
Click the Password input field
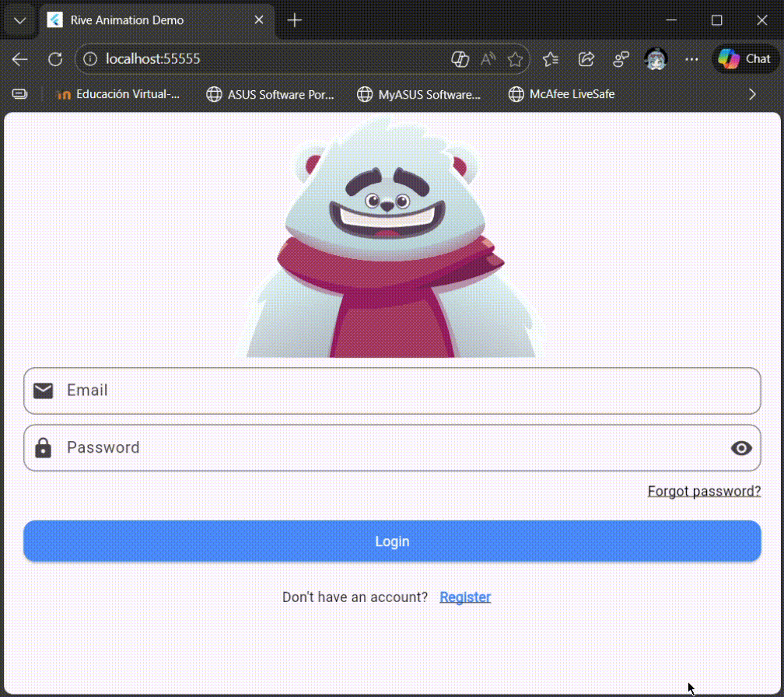point(393,447)
